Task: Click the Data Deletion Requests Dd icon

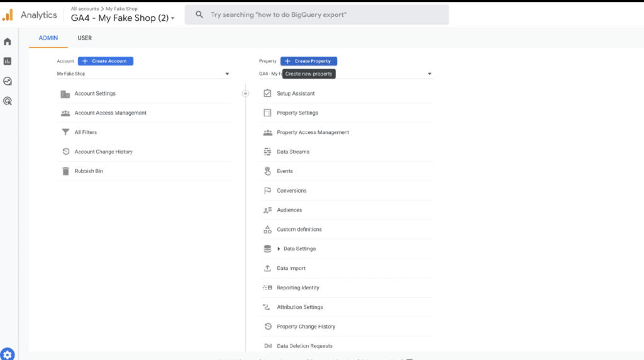Action: tap(268, 346)
